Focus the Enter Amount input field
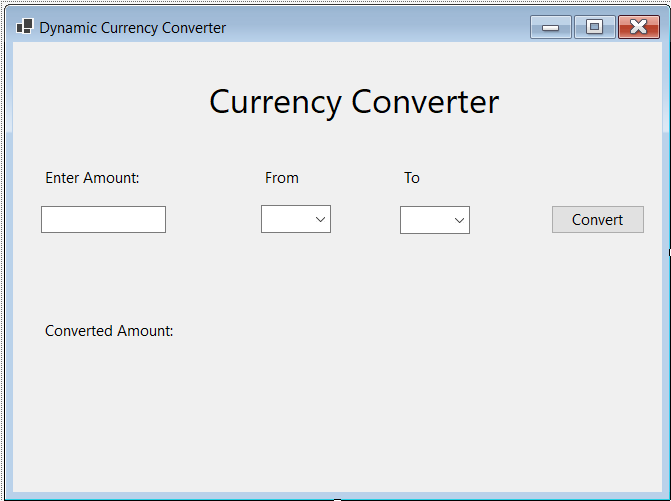Viewport: 671px width, 501px height. coord(104,219)
